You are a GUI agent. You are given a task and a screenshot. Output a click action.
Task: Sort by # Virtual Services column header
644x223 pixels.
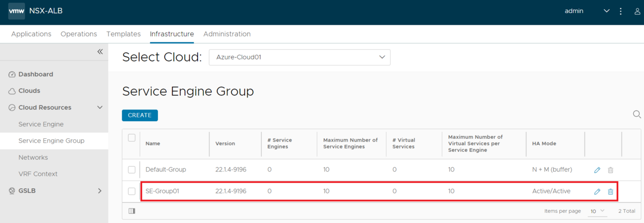pos(404,144)
